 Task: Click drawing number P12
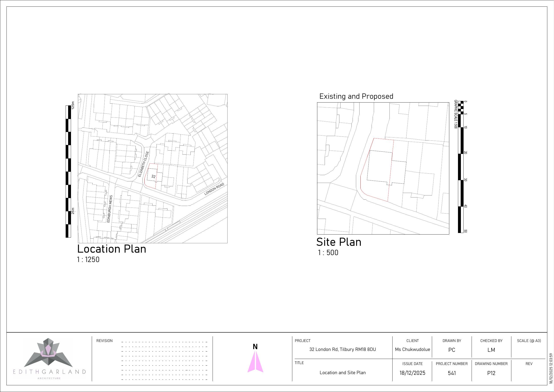click(491, 373)
